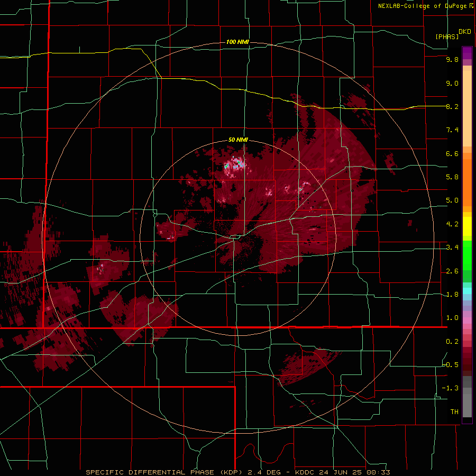The width and height of the screenshot is (476, 476).
Task: Click the TH threshold label
Action: point(454,411)
